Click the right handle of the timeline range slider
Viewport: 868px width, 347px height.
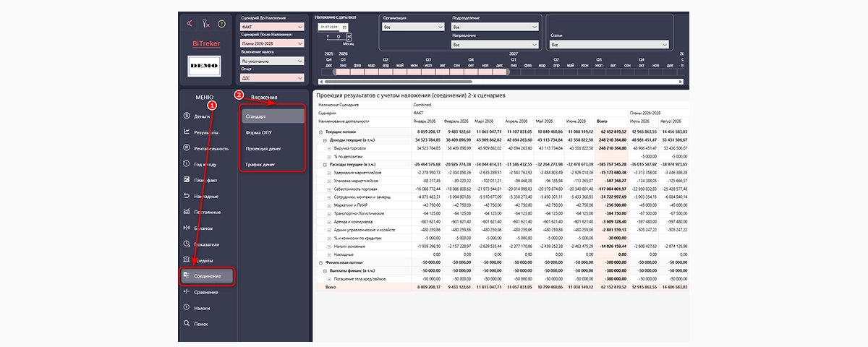508,72
